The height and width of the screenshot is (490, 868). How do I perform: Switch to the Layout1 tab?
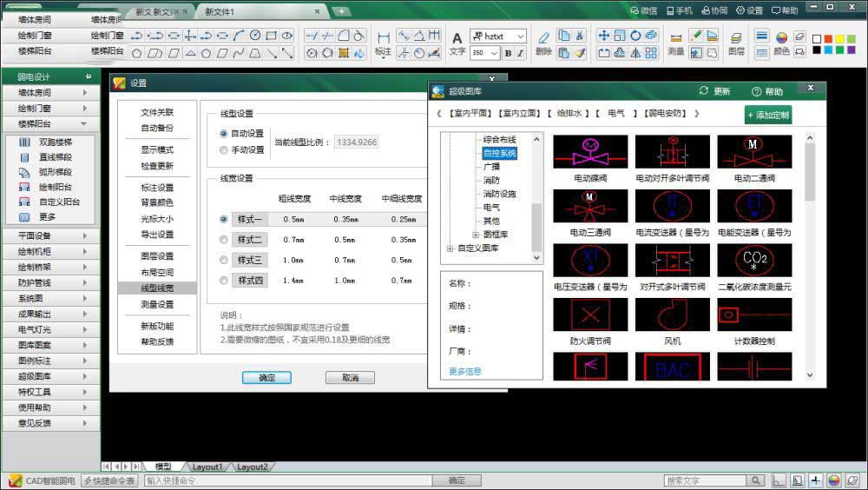tap(207, 467)
